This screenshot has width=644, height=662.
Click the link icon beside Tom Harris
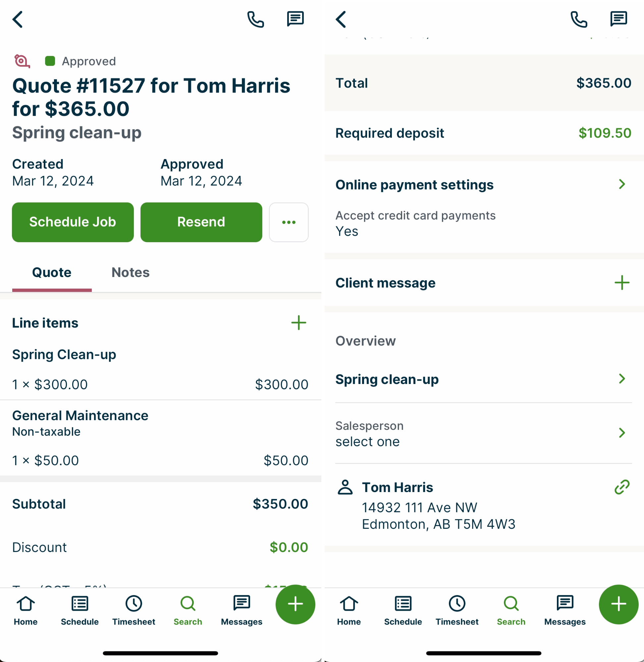coord(621,487)
